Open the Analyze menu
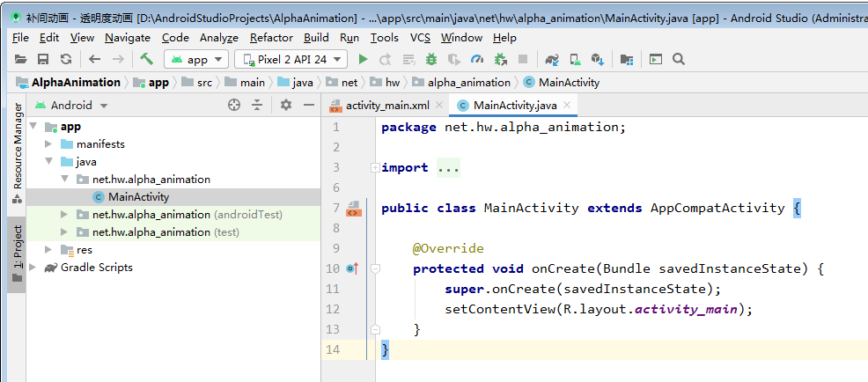The width and height of the screenshot is (868, 382). click(219, 38)
